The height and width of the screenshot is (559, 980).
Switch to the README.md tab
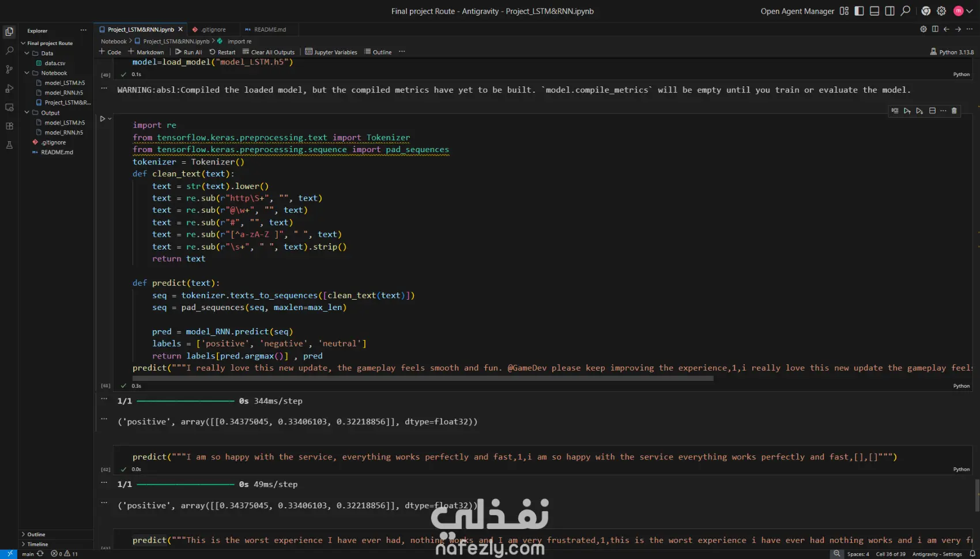270,29
